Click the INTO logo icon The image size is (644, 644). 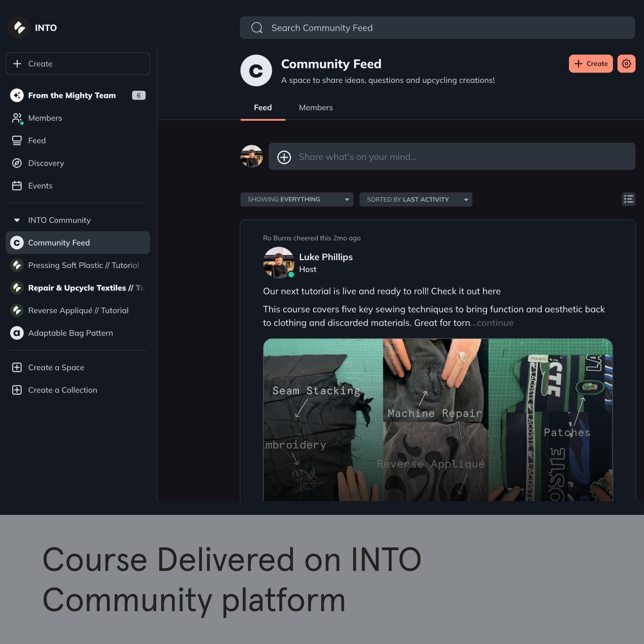tap(19, 28)
